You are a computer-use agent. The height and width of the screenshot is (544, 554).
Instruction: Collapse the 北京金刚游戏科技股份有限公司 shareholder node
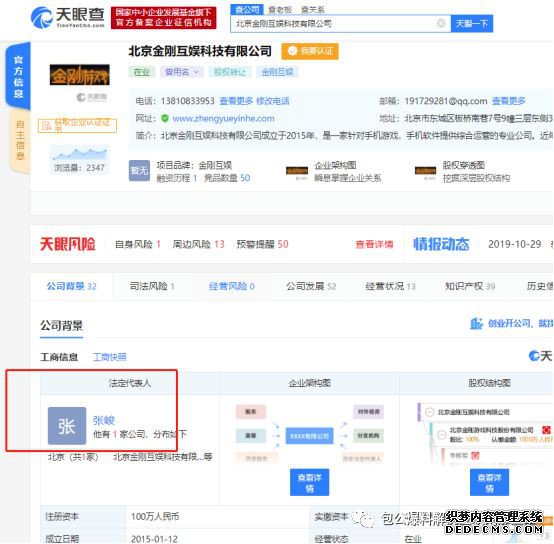click(442, 434)
